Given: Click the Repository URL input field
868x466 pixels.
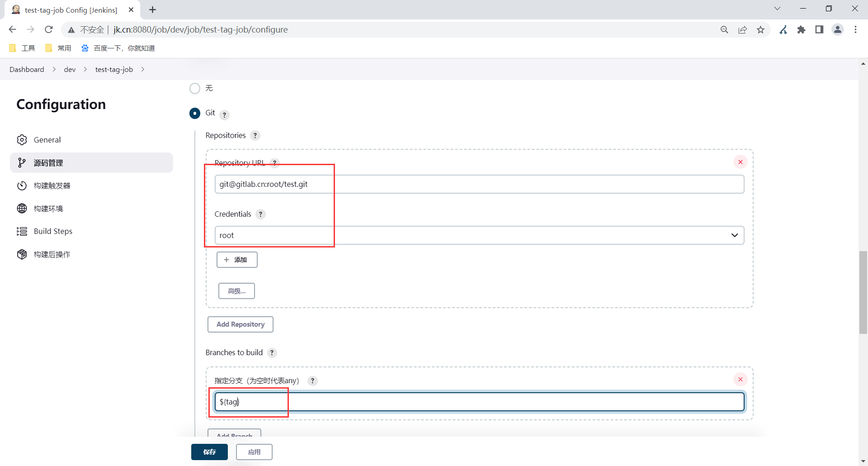Looking at the screenshot, I should [479, 184].
